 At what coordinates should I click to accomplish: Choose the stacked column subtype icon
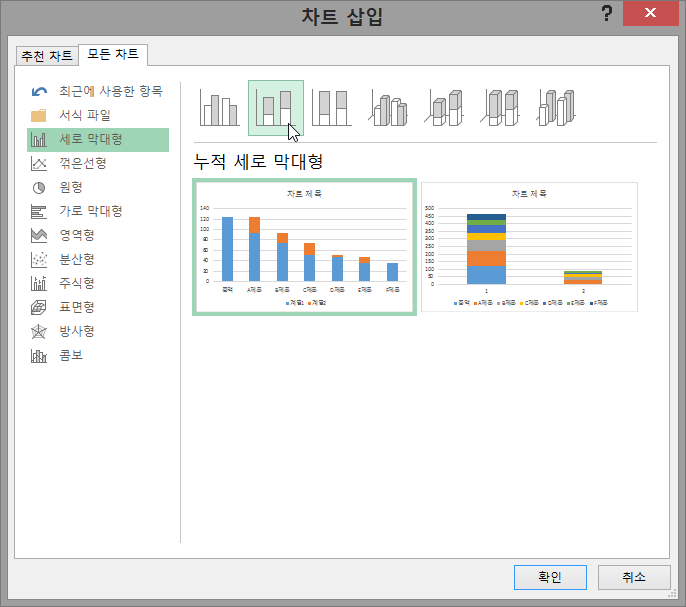click(x=275, y=107)
